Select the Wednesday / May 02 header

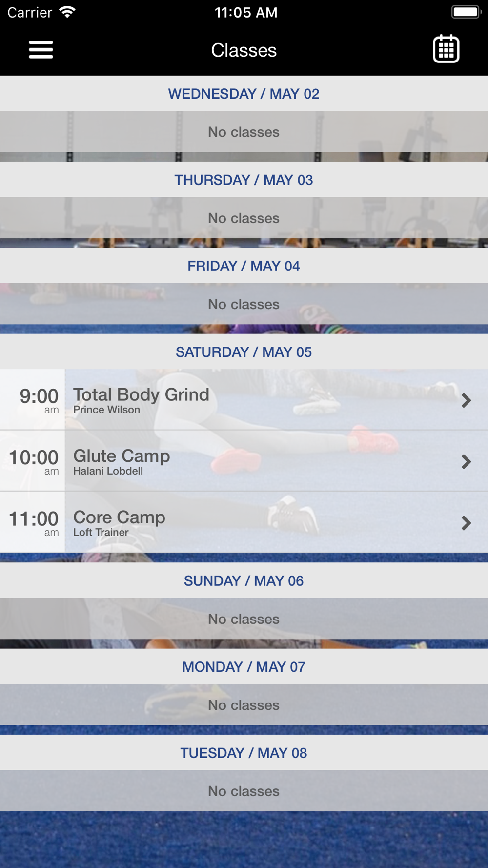(x=244, y=94)
